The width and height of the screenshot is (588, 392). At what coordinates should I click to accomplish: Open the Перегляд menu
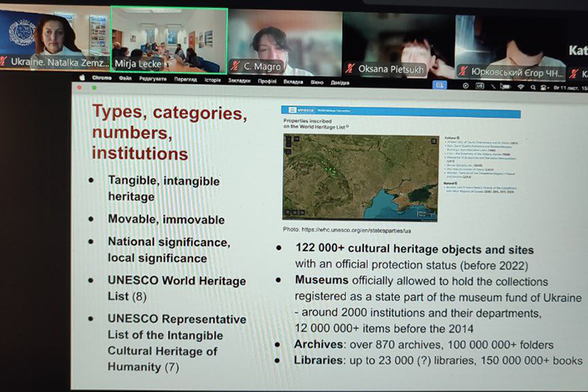coord(186,79)
